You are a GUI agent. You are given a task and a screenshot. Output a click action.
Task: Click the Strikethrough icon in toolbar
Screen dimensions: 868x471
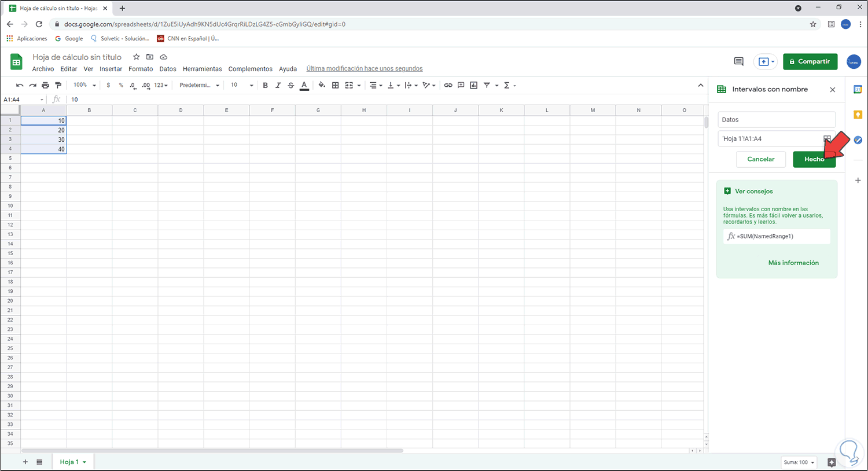(291, 85)
